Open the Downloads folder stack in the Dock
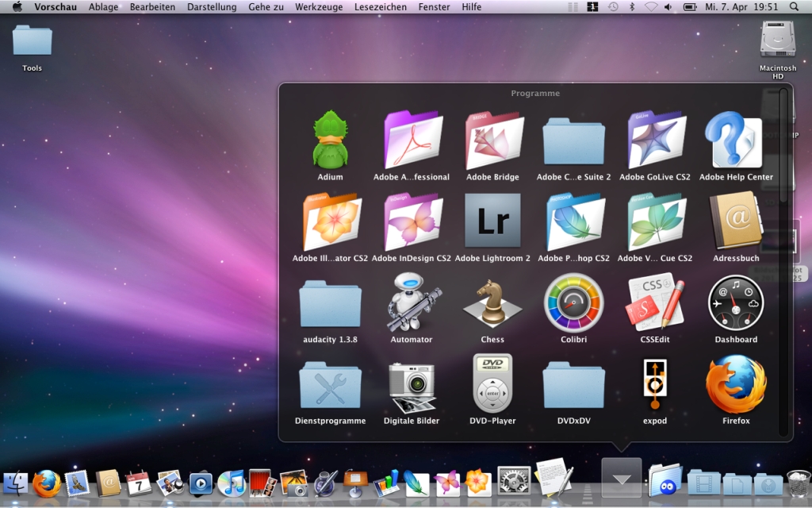 [x=768, y=483]
